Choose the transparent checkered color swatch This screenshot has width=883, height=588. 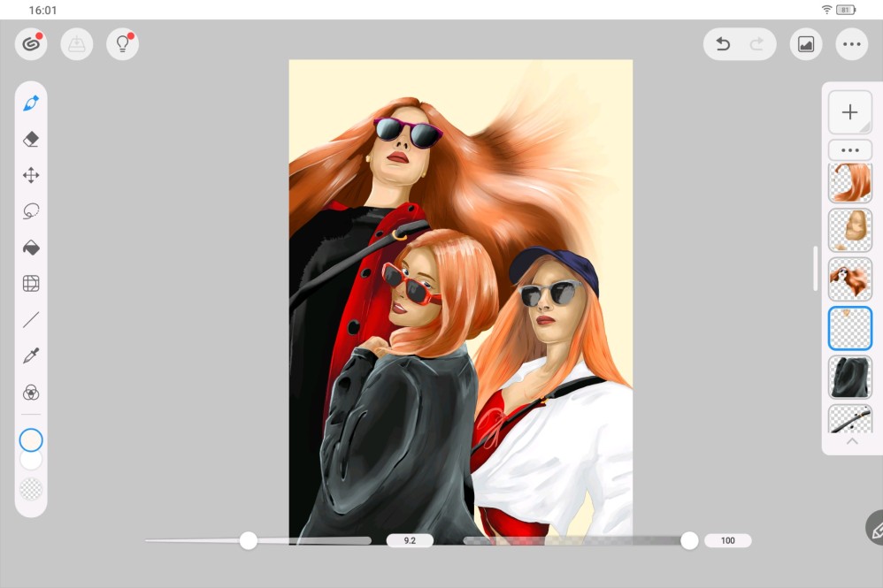31,489
